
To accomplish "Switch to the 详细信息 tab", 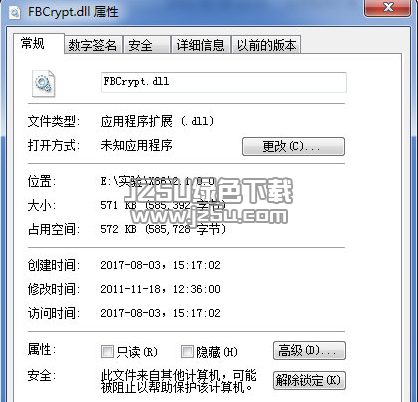I will click(x=200, y=45).
